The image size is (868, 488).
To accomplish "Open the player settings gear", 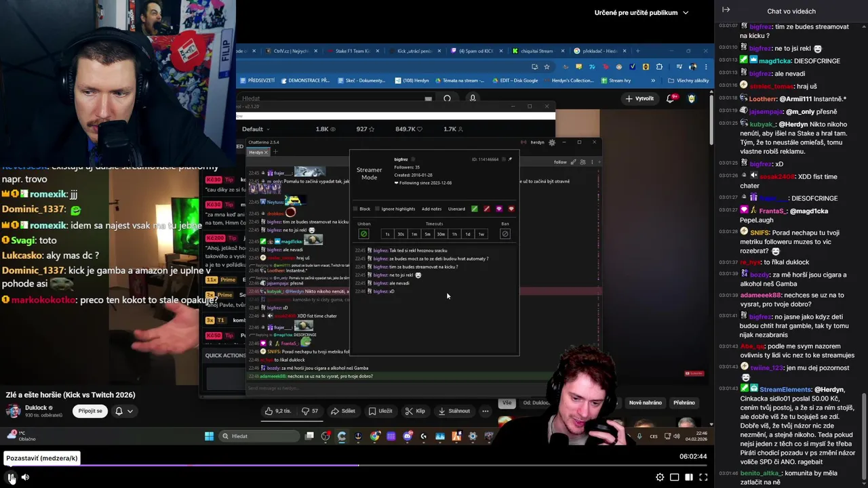I will coord(660,477).
